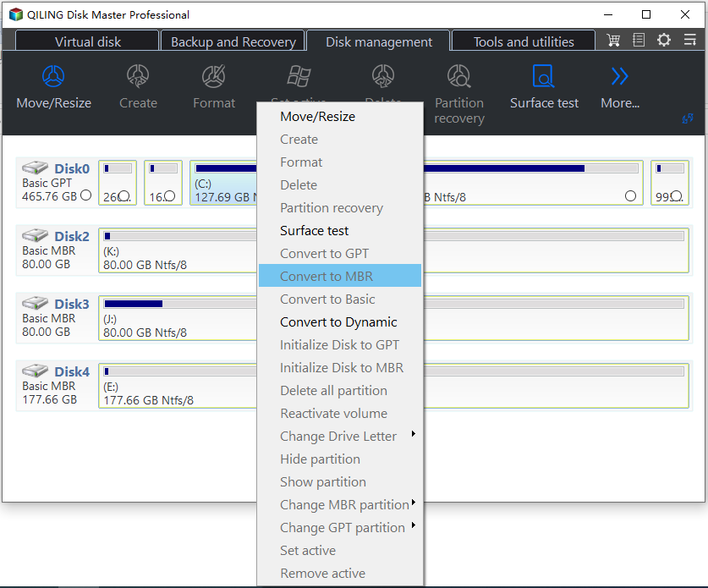Choose Hide partition menu entry
Screen dimensions: 708x588
point(340,459)
